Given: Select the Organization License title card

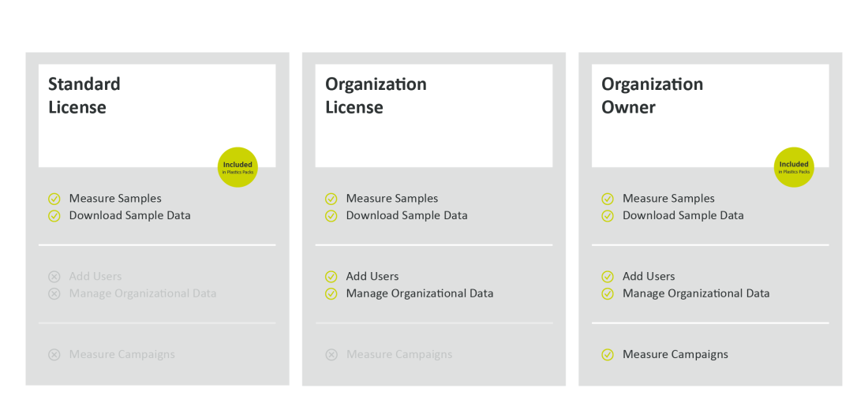Looking at the screenshot, I should 434,116.
